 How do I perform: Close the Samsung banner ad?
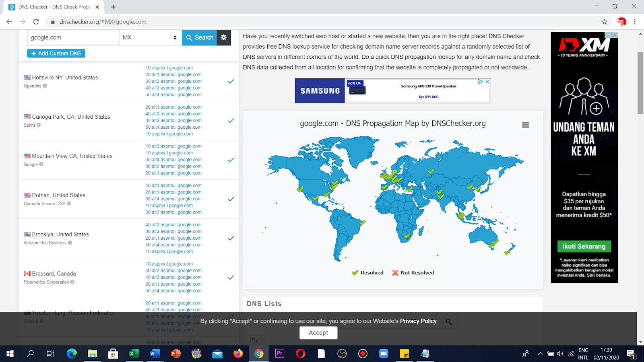coord(487,82)
